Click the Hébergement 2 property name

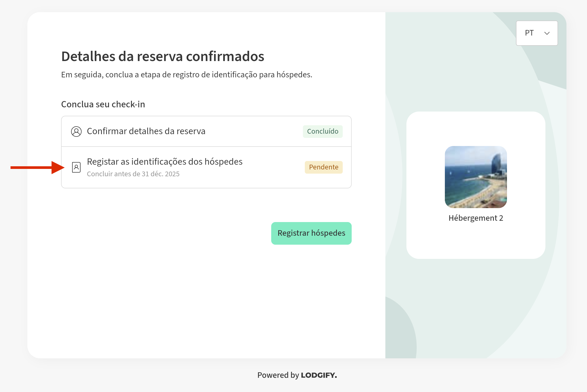(476, 218)
